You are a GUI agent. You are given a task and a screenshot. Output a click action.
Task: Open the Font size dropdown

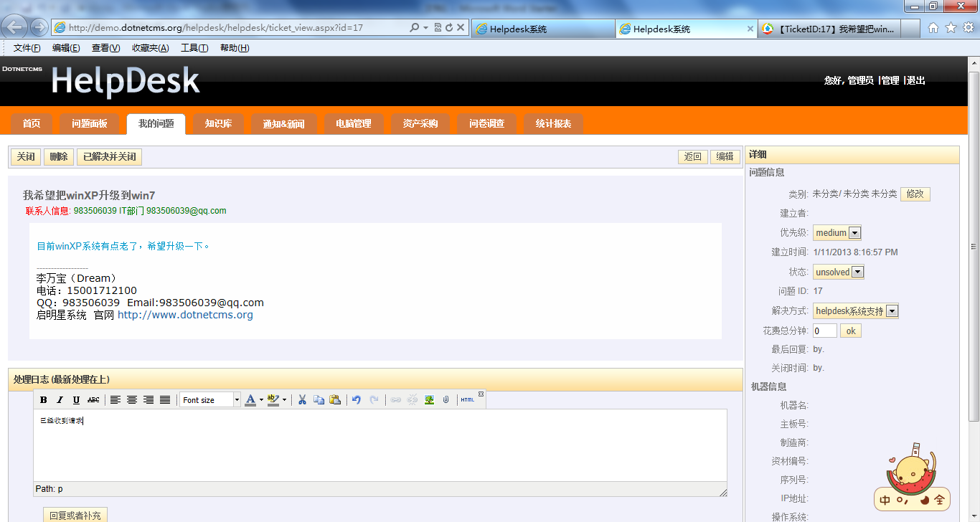210,400
